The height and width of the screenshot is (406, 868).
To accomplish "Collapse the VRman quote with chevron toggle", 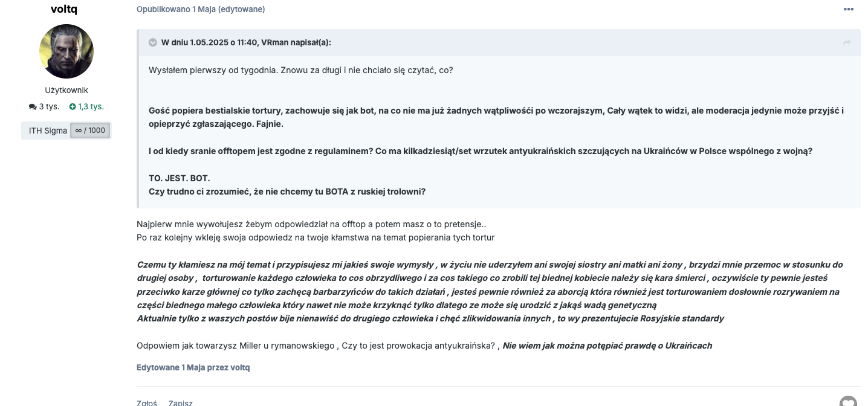I will click(152, 42).
